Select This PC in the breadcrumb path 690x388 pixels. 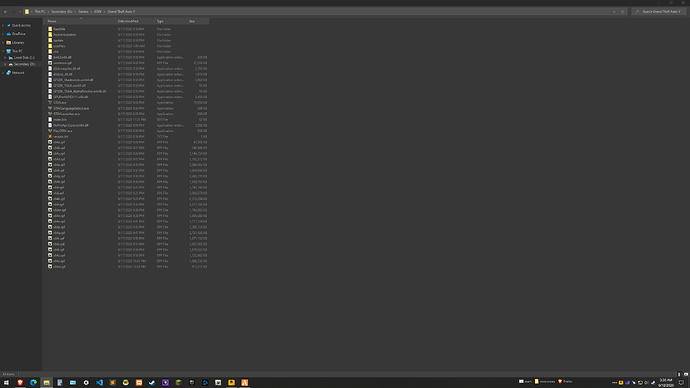[40, 12]
